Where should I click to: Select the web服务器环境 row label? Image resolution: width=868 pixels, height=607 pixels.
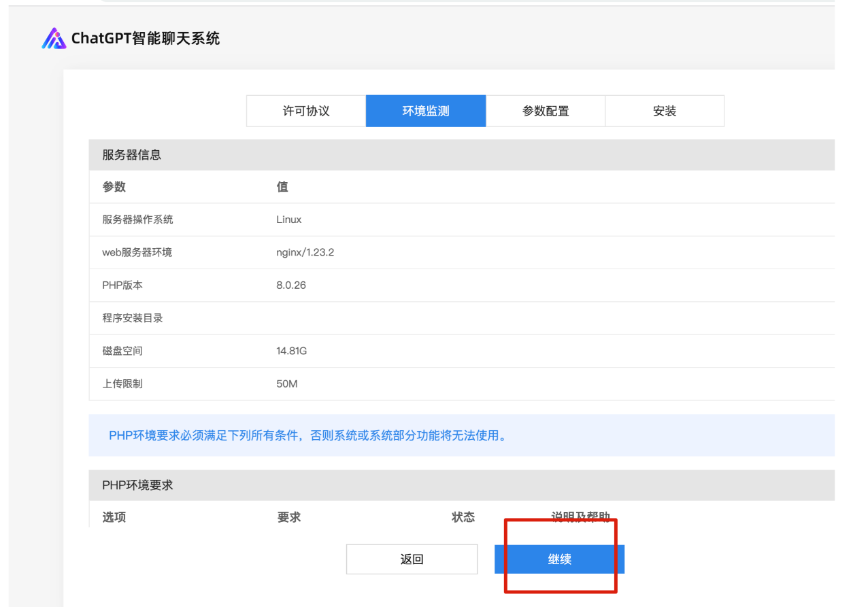pos(137,252)
